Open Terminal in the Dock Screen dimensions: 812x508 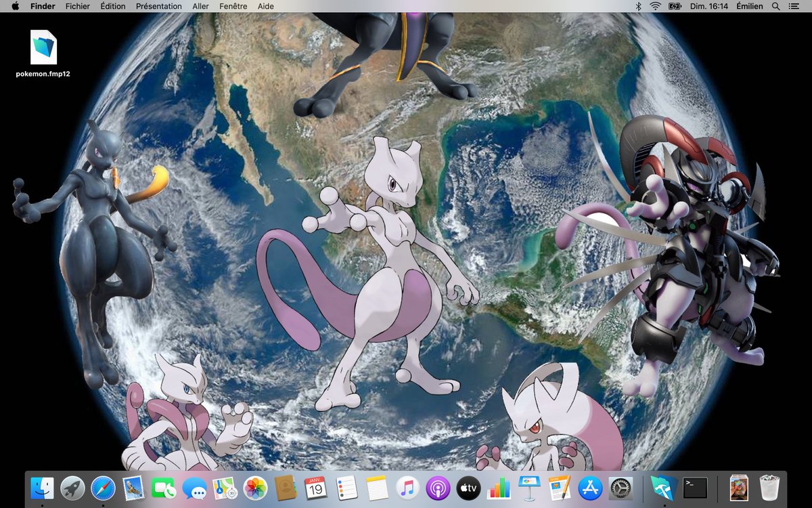[695, 488]
